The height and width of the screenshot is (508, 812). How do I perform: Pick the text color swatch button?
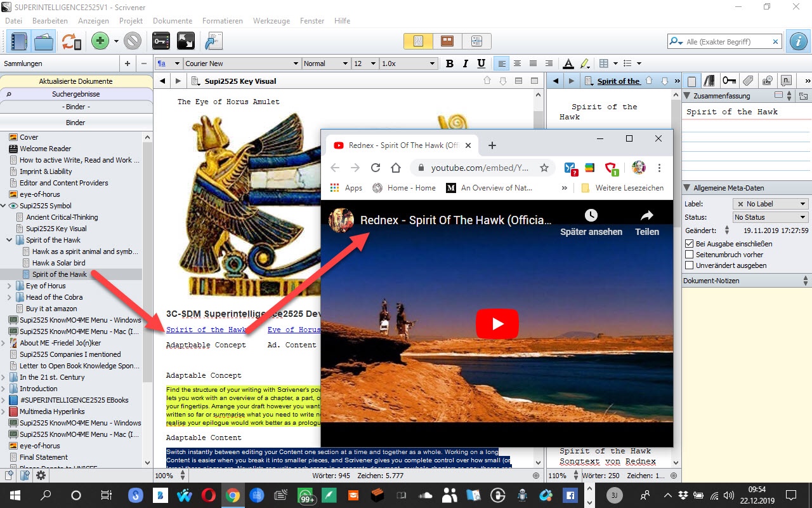point(568,63)
